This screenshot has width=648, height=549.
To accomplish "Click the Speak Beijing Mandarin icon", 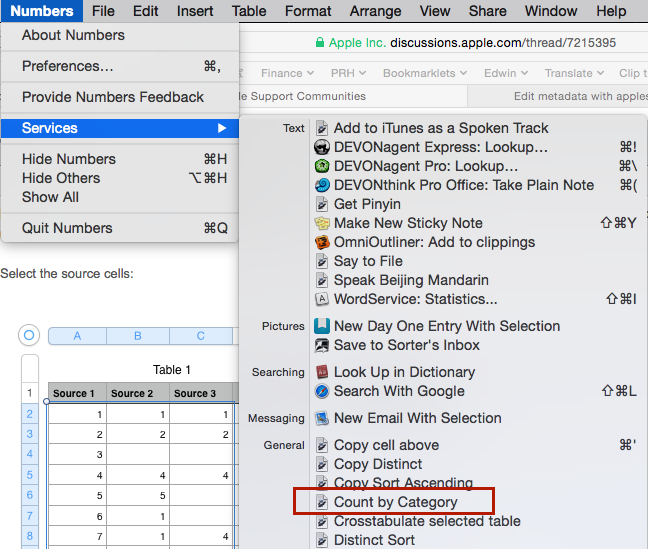I will [x=322, y=280].
